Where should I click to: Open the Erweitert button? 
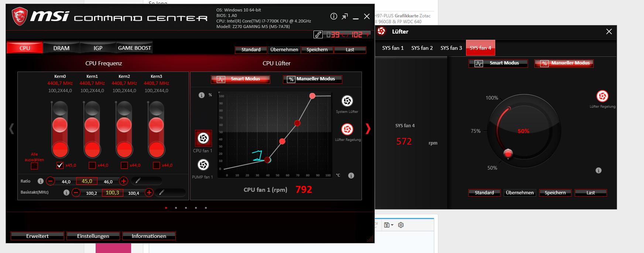(x=38, y=236)
